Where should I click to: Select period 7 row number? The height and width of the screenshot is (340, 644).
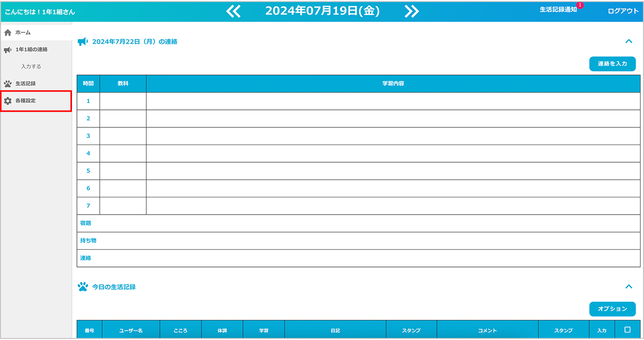pos(88,206)
